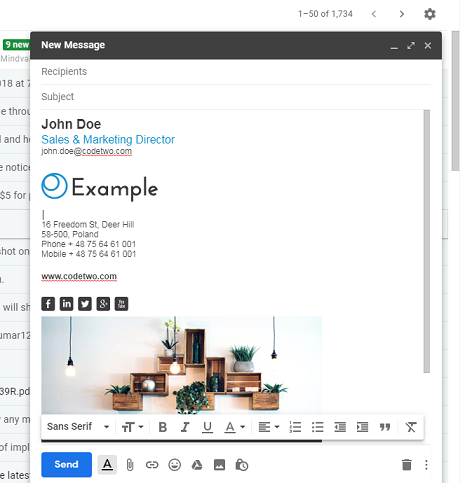
Task: Remove formatting with the crossed T icon
Action: pyautogui.click(x=411, y=427)
